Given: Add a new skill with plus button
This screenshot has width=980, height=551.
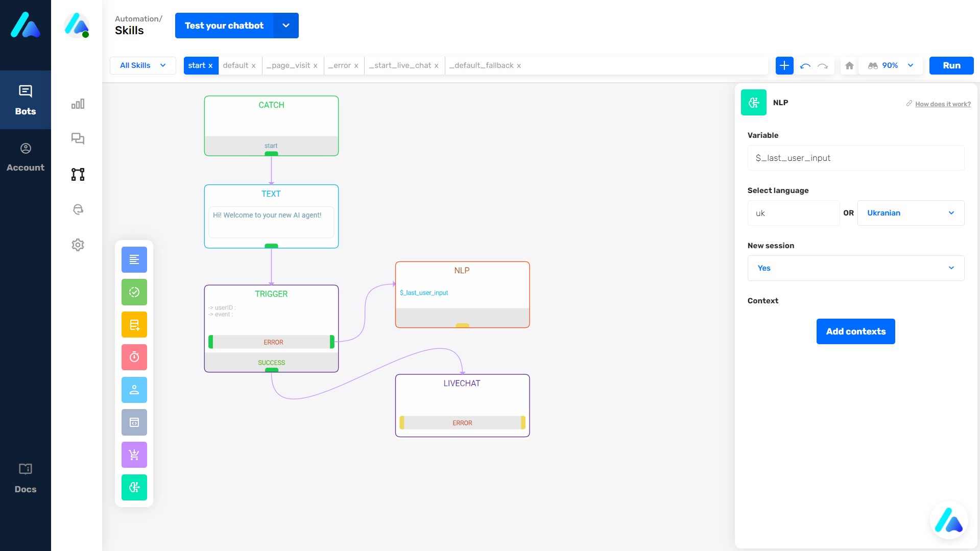Looking at the screenshot, I should (x=784, y=66).
